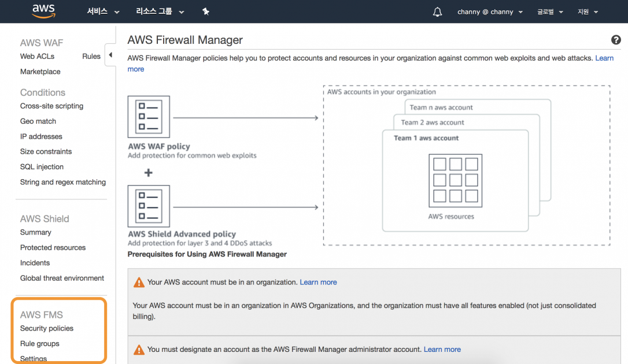Open the channy account dropdown
628x364 pixels.
click(489, 11)
